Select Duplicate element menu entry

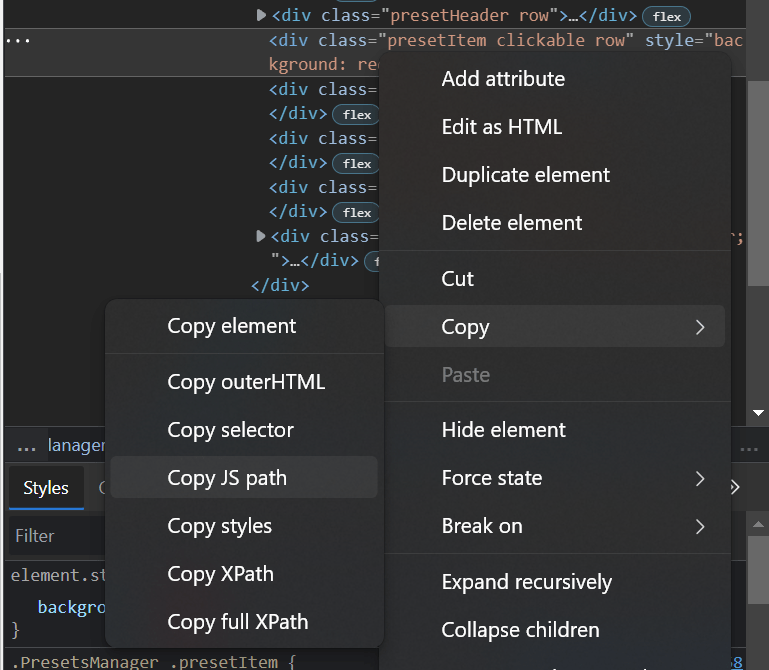click(525, 175)
